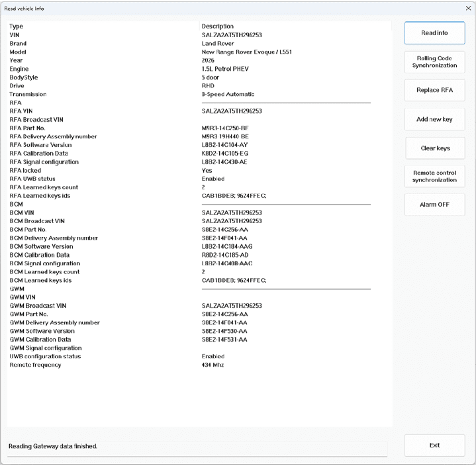Click the L8B2-14C104-AY software version value
Image resolution: width=476 pixels, height=468 pixels.
224,145
